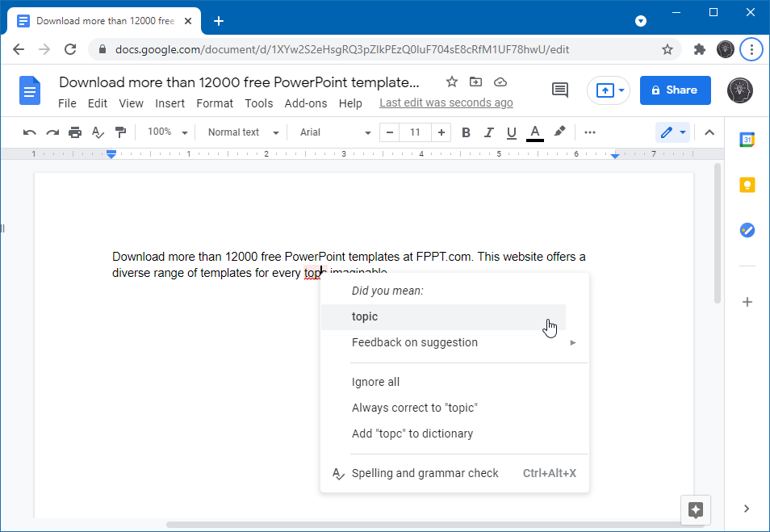Click the blue Share button
770x532 pixels.
pos(675,90)
